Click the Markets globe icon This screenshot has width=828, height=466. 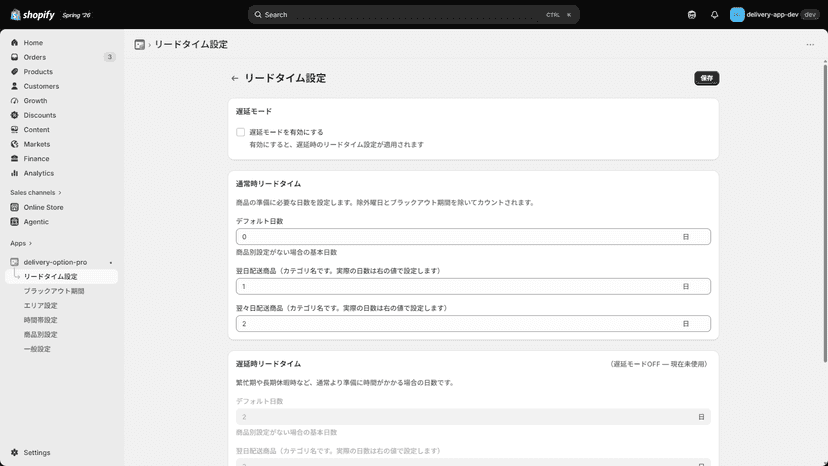coord(14,144)
